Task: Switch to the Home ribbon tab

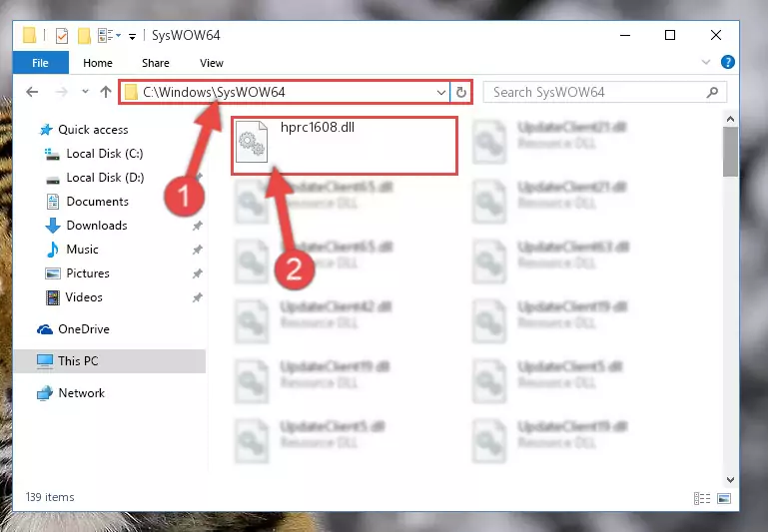Action: pos(98,63)
